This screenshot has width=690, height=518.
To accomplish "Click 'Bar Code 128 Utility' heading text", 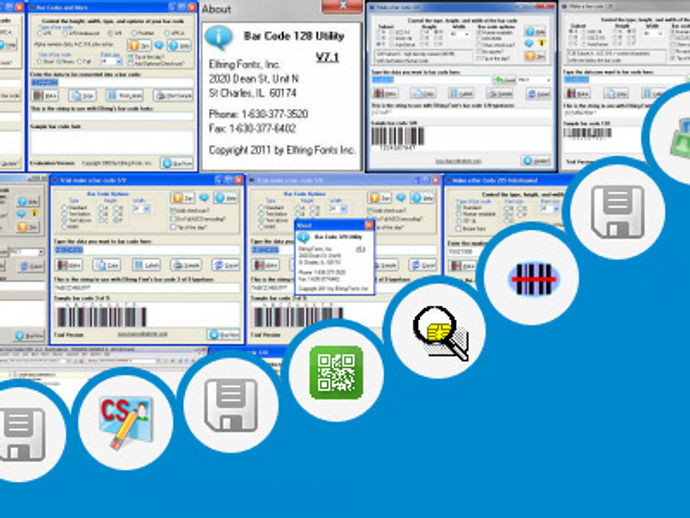I will tap(294, 36).
